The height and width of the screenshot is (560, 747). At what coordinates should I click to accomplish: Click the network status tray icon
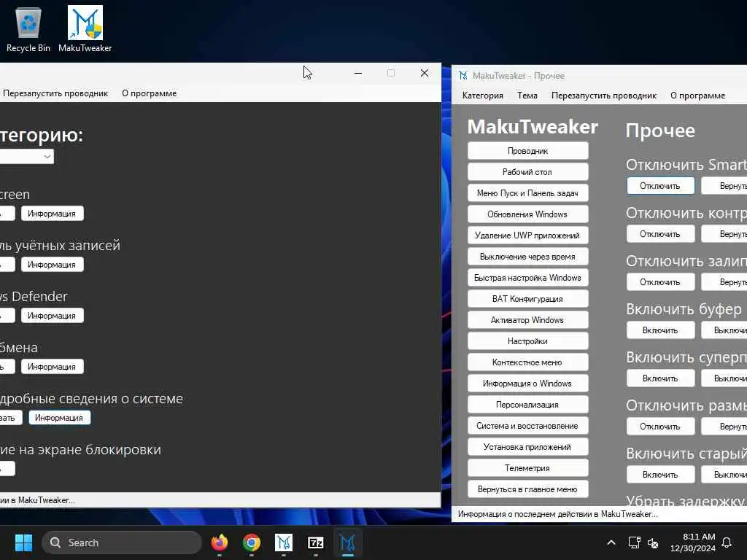click(x=634, y=542)
